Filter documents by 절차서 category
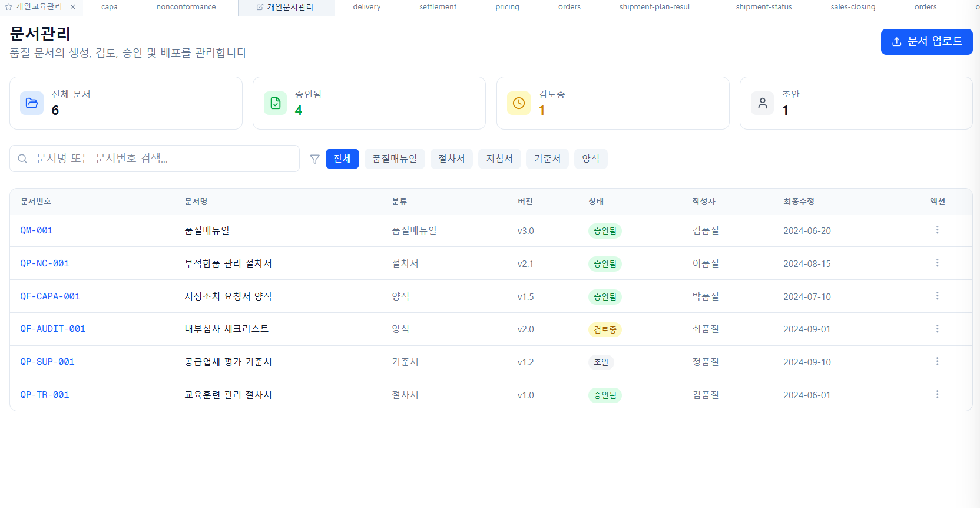 451,159
